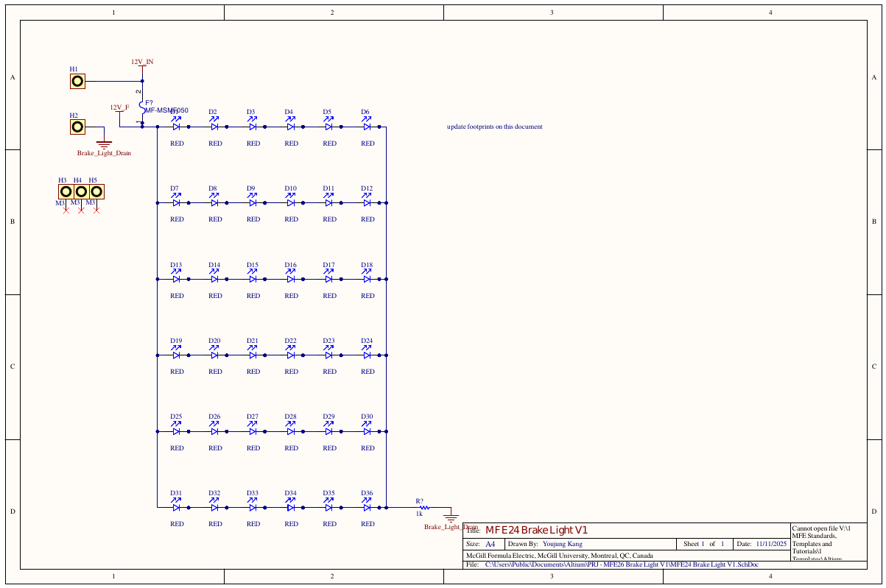Click the RED value label under D13

click(x=177, y=296)
